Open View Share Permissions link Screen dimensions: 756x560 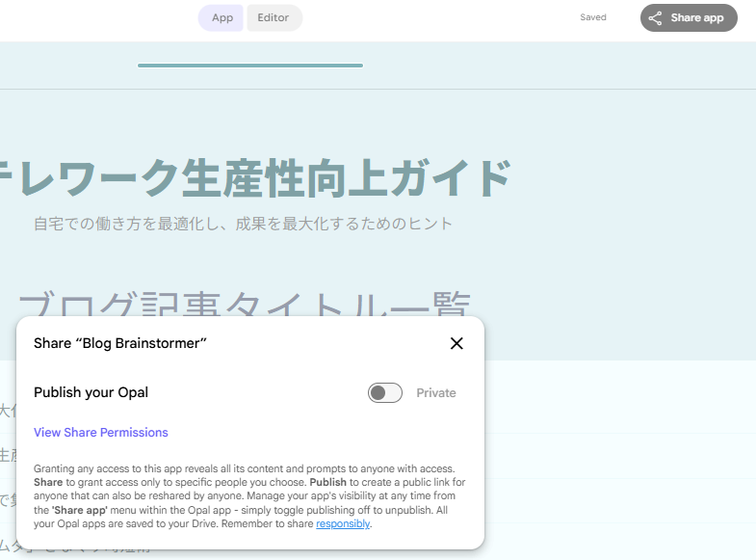pos(101,433)
